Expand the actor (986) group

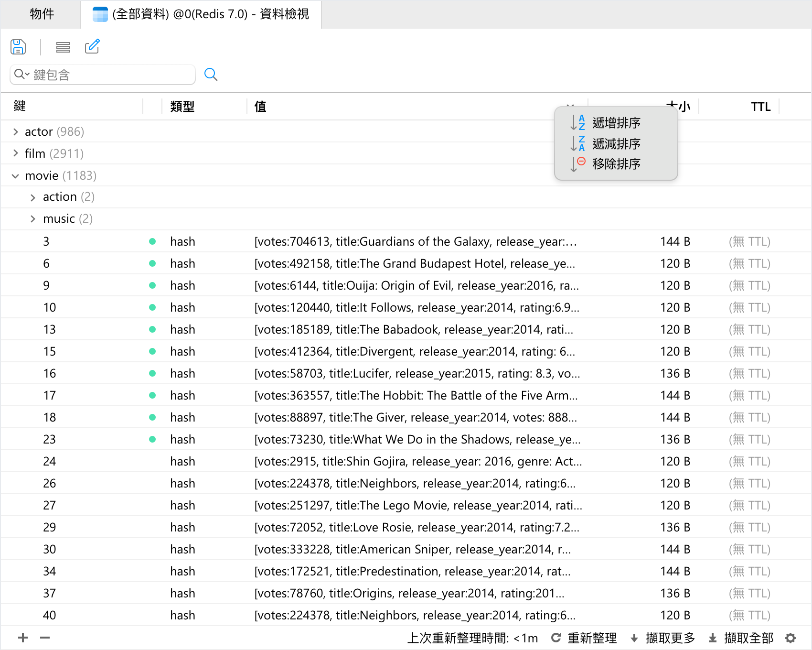click(16, 132)
